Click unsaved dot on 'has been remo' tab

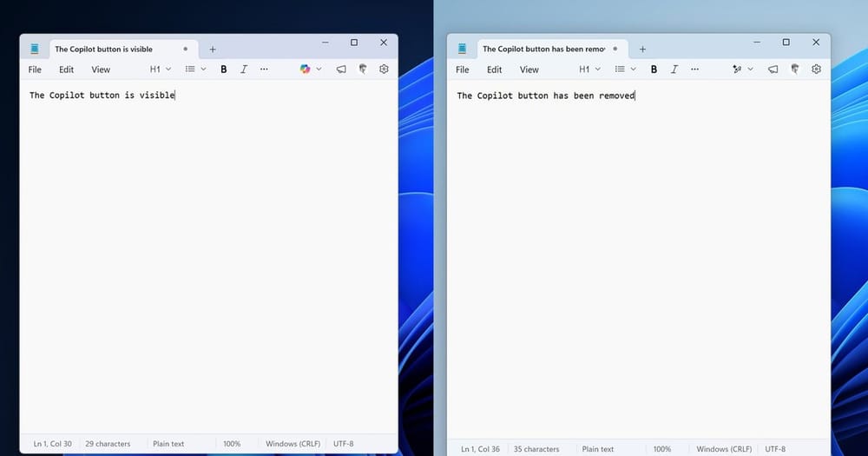(615, 49)
